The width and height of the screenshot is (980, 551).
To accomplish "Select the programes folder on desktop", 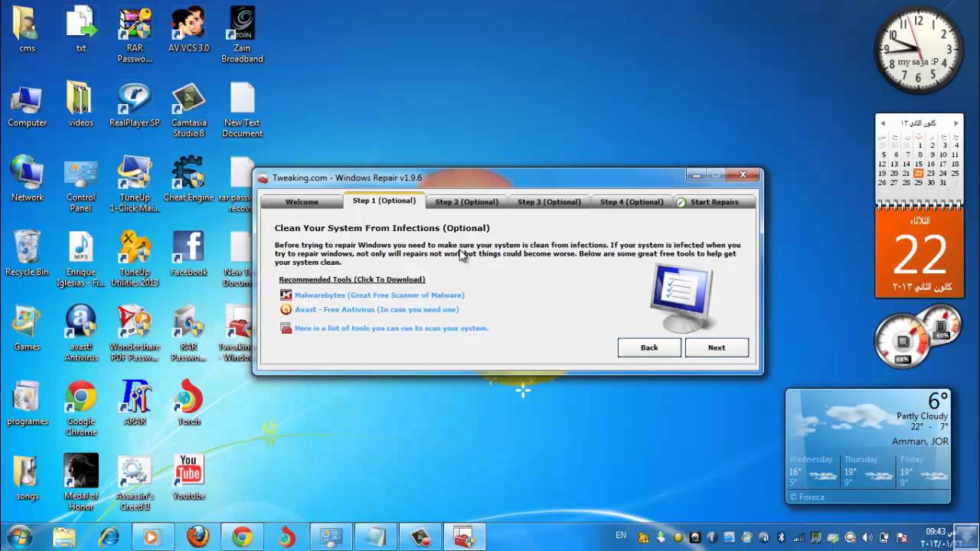I will coord(27,404).
